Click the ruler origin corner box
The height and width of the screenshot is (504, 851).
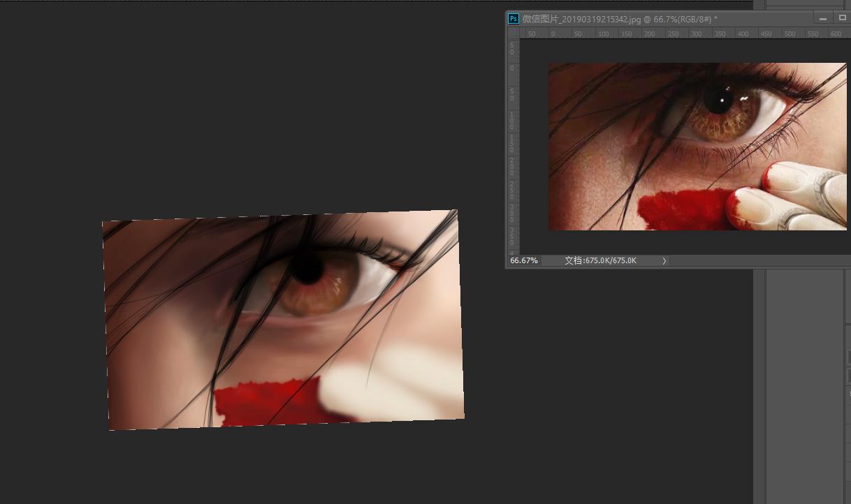[x=514, y=33]
